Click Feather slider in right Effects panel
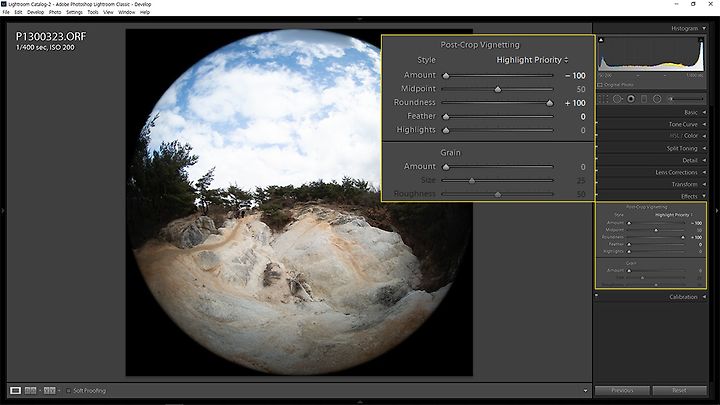Screen dimensions: 720x405 [656, 245]
